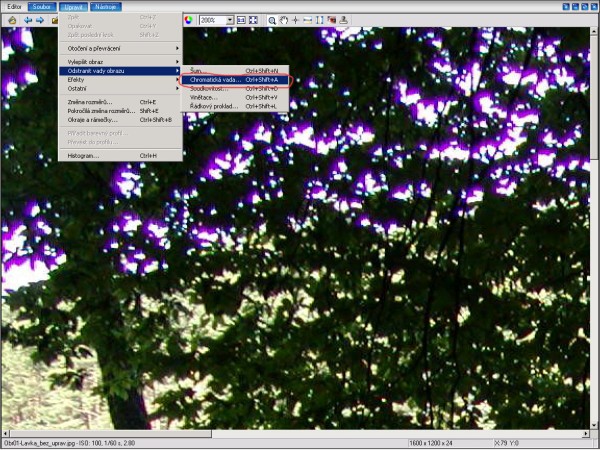600x450 pixels.
Task: Open the Soubor menu
Action: pyautogui.click(x=42, y=6)
